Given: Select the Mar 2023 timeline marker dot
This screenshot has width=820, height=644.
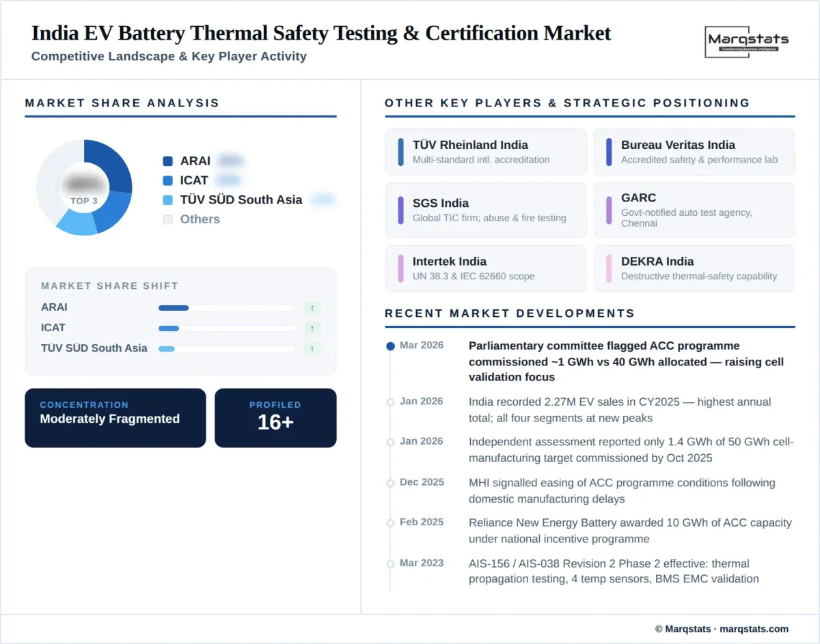Looking at the screenshot, I should [x=390, y=564].
